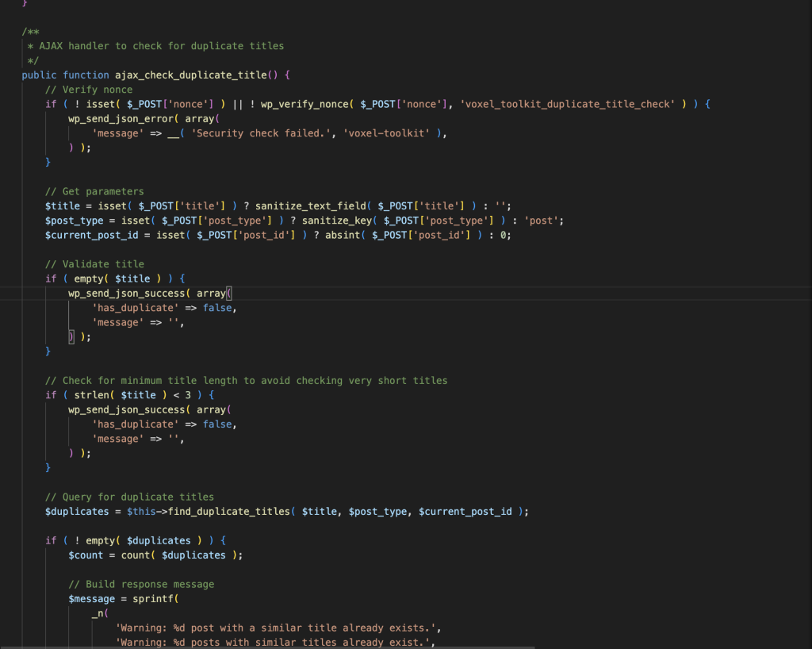The image size is (812, 649).
Task: Click the '// Build response message' comment
Action: [x=141, y=584]
